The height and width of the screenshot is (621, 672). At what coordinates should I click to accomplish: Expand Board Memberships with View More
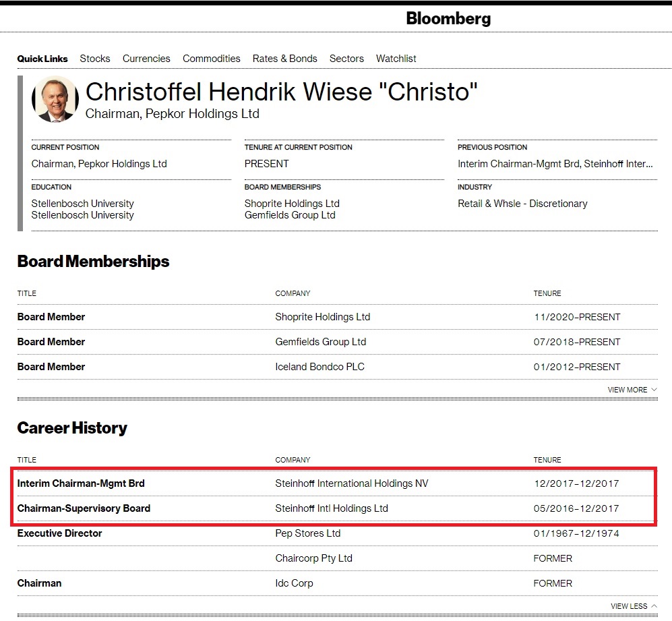632,390
